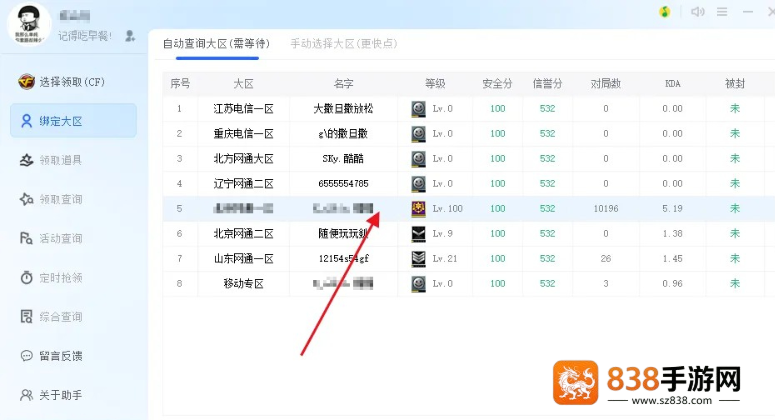Click the Lv.21 rank badge icon
Viewport: 775px width, 420px height.
(x=419, y=258)
